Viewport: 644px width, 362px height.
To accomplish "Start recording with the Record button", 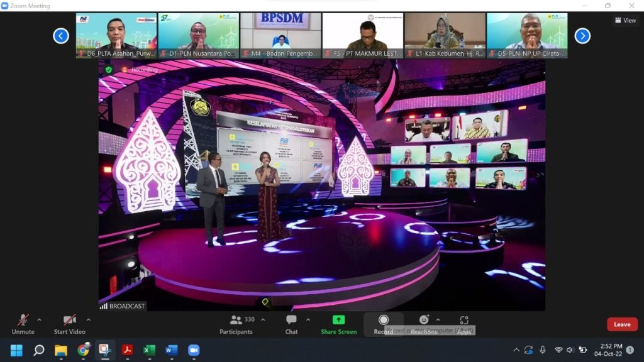I will pos(383,323).
